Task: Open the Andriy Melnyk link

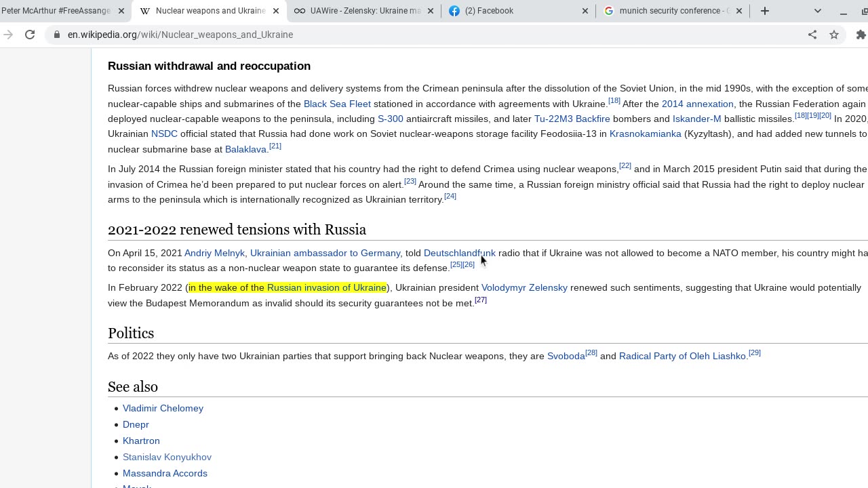Action: 214,253
